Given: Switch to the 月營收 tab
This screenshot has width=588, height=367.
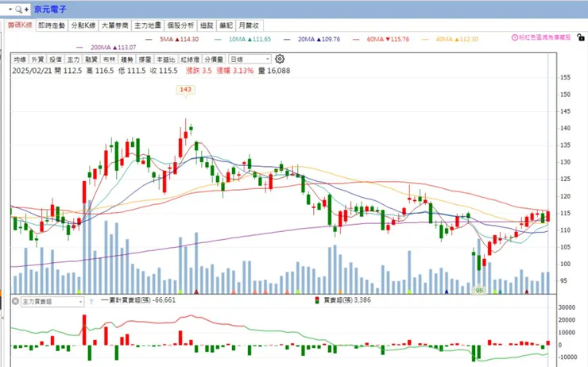Looking at the screenshot, I should pyautogui.click(x=249, y=25).
